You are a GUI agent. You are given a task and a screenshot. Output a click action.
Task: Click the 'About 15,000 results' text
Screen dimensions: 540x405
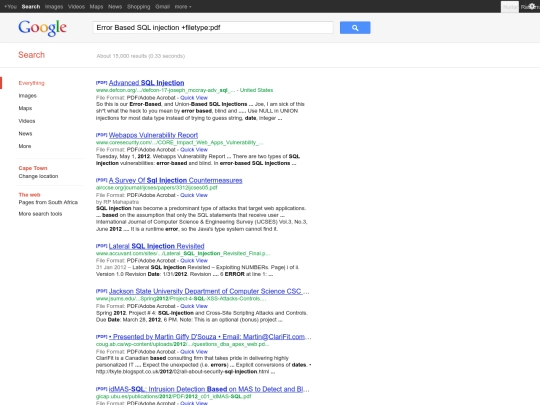click(141, 56)
